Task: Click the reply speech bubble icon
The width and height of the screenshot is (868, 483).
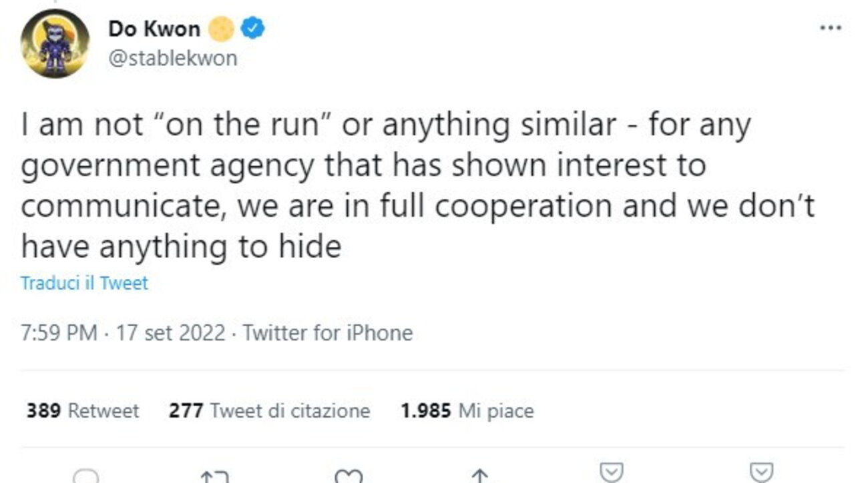Action: (x=86, y=476)
